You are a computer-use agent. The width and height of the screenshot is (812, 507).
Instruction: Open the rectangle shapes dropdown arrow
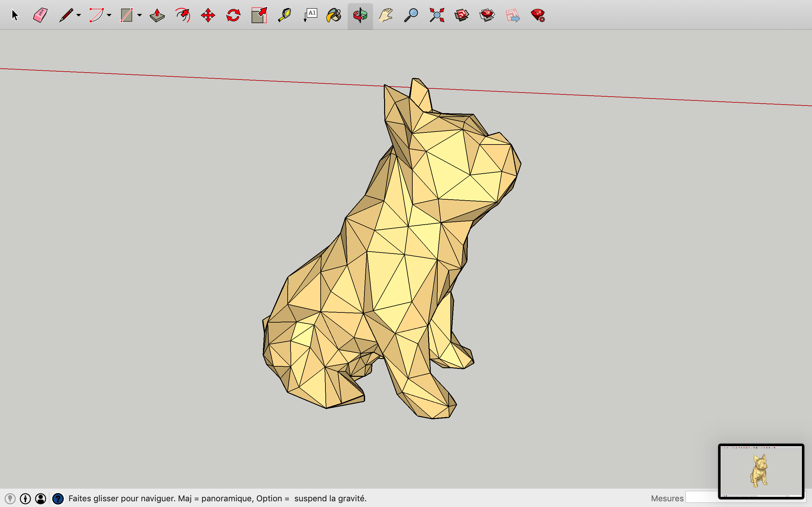coord(140,15)
